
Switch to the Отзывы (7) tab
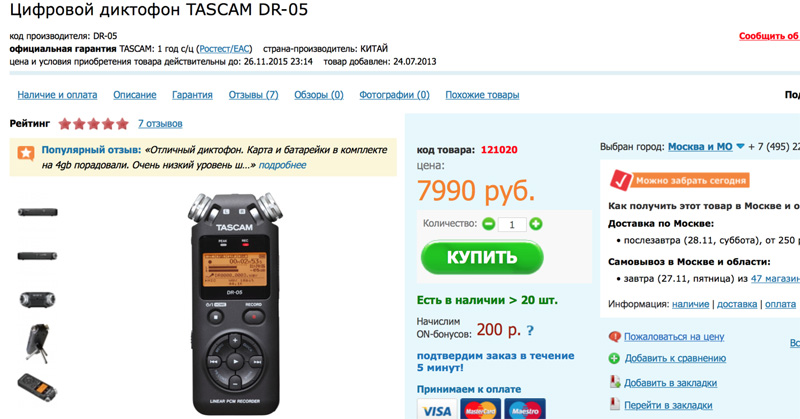click(253, 95)
